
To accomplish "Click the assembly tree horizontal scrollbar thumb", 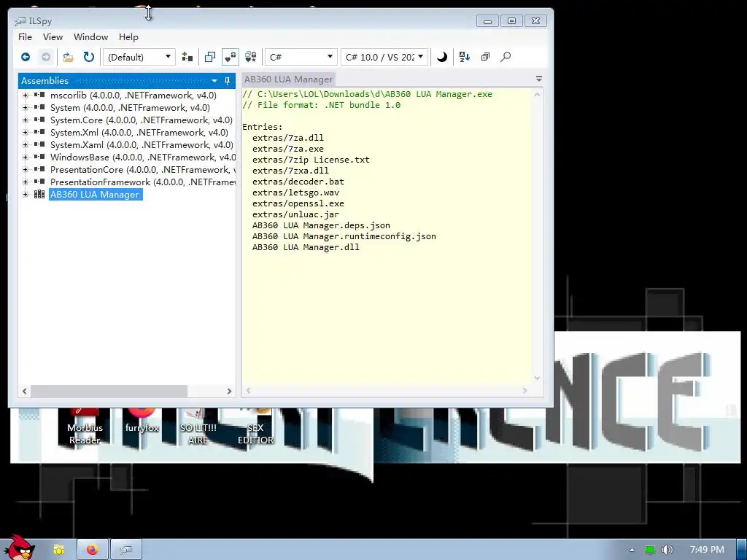I will (109, 391).
